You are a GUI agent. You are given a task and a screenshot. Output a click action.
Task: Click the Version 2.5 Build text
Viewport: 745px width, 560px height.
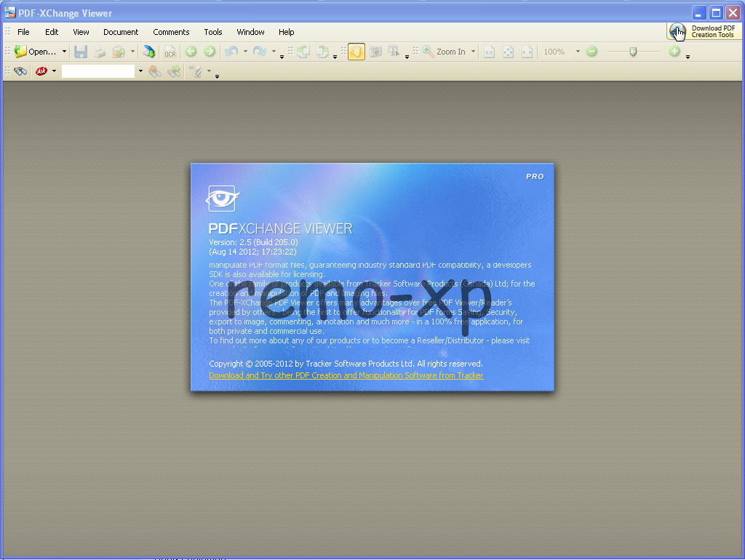tap(253, 242)
